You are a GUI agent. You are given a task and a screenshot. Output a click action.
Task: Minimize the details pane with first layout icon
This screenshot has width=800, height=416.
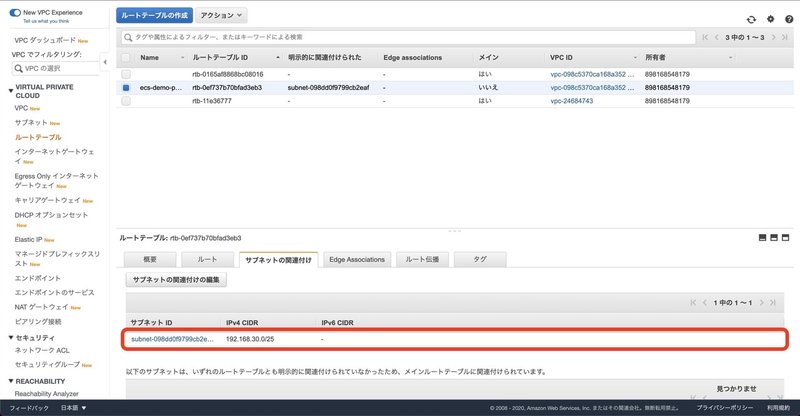[763, 237]
